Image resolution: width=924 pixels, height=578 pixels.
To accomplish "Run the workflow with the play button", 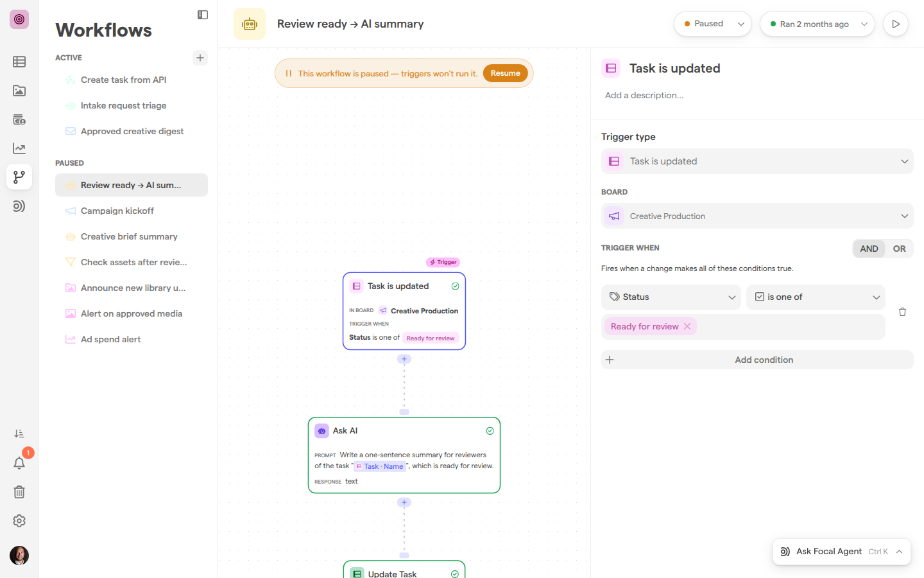I will 896,24.
